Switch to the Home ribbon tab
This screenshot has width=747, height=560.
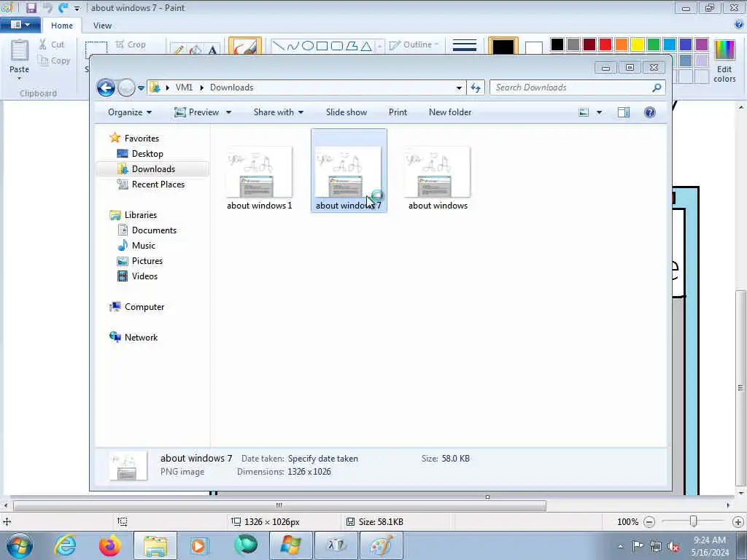[62, 26]
